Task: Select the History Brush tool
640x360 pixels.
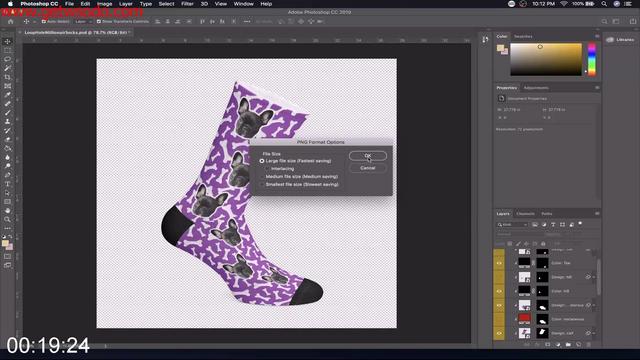Action: (x=7, y=131)
